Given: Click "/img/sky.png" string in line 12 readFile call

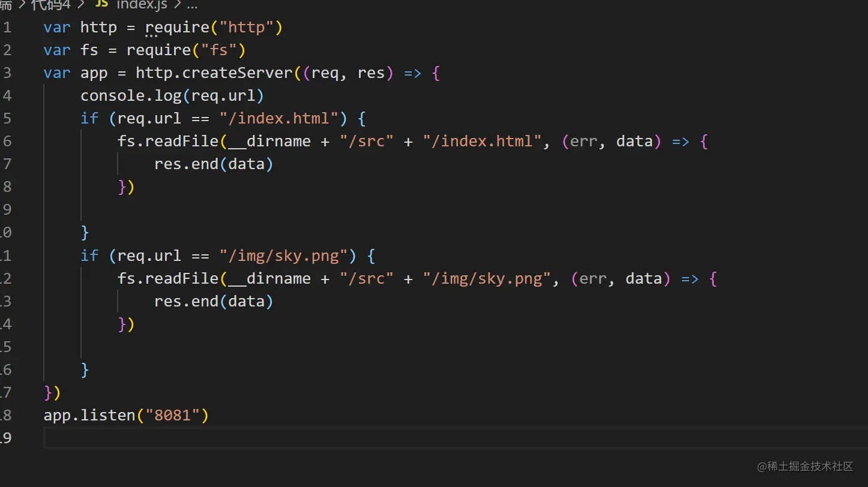Looking at the screenshot, I should pyautogui.click(x=487, y=279).
